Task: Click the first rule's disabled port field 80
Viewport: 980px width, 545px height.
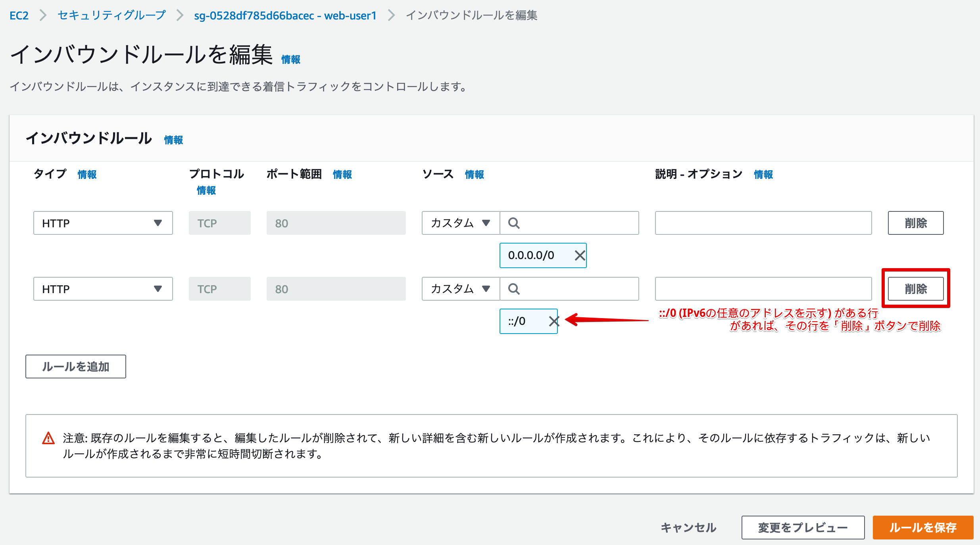Action: tap(336, 223)
